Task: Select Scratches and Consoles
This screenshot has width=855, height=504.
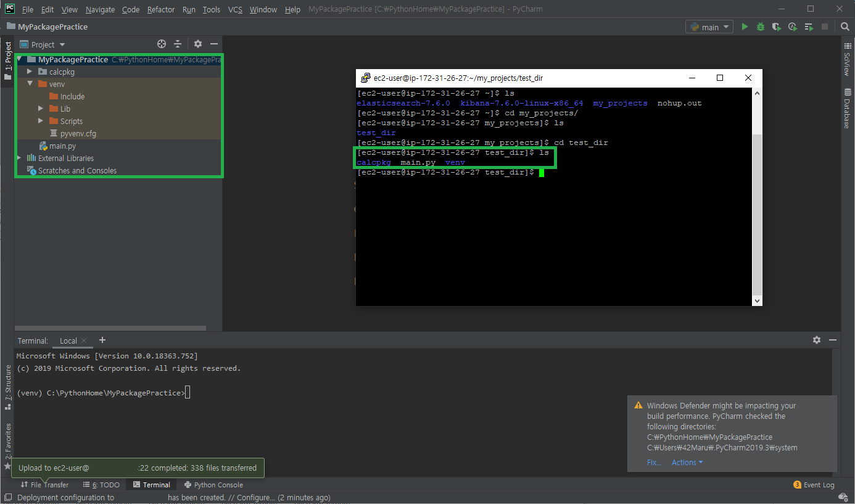Action: (x=77, y=170)
